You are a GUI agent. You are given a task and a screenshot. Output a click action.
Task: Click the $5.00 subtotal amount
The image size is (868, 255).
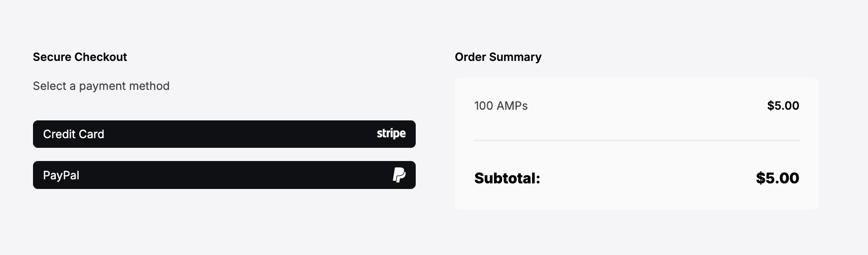778,178
